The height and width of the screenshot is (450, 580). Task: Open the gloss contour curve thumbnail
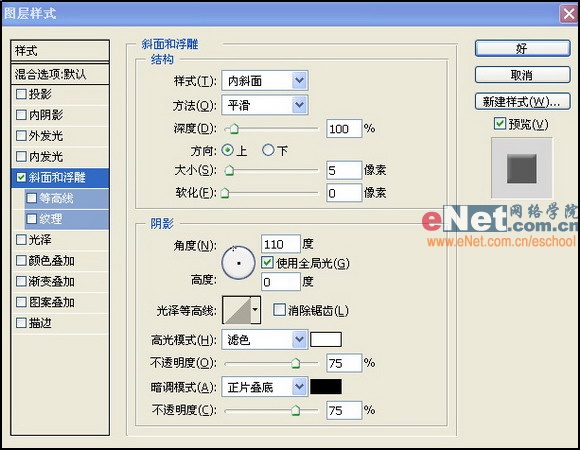point(237,310)
